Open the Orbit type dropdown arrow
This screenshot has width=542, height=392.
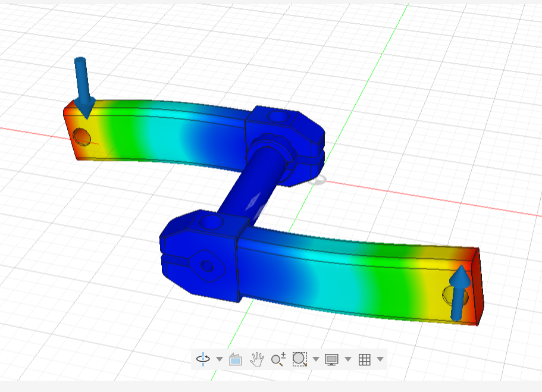coord(220,359)
